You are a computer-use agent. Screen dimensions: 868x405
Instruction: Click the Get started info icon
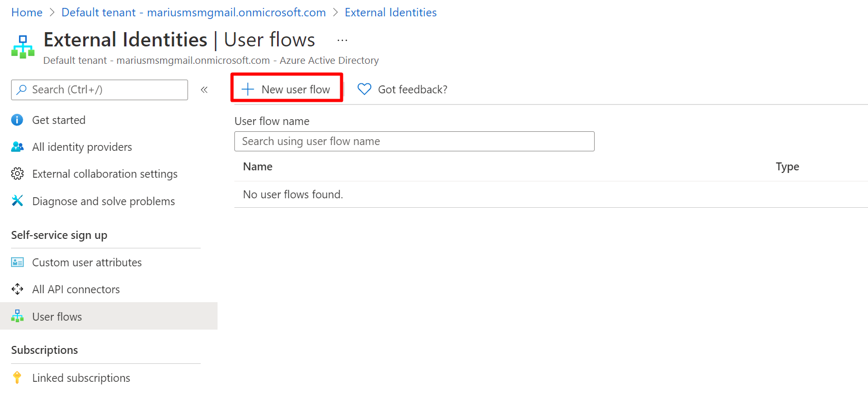[x=17, y=120]
